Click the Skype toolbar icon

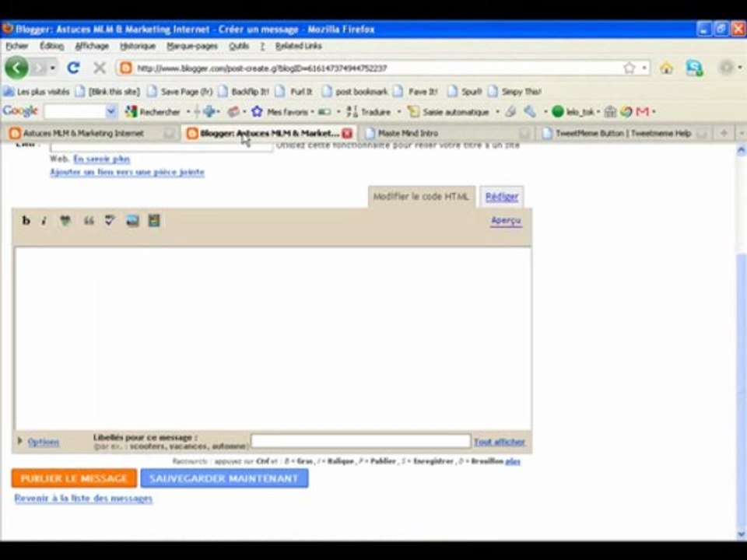694,68
